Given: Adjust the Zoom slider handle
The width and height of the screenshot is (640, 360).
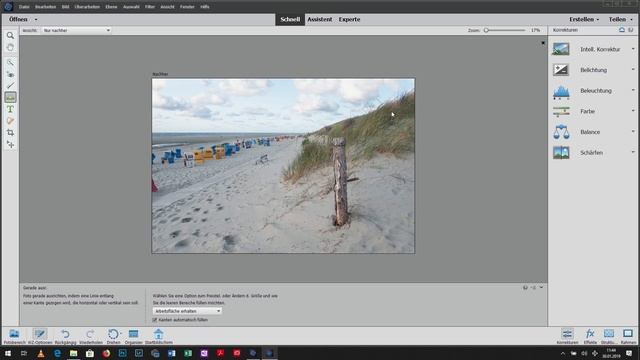Looking at the screenshot, I should click(x=486, y=30).
